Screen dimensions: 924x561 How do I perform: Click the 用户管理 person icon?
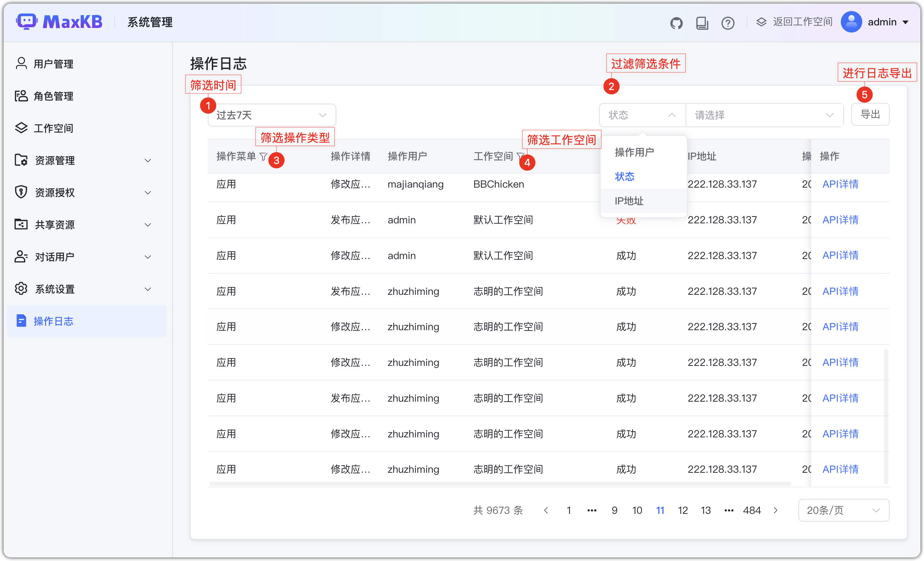(21, 63)
